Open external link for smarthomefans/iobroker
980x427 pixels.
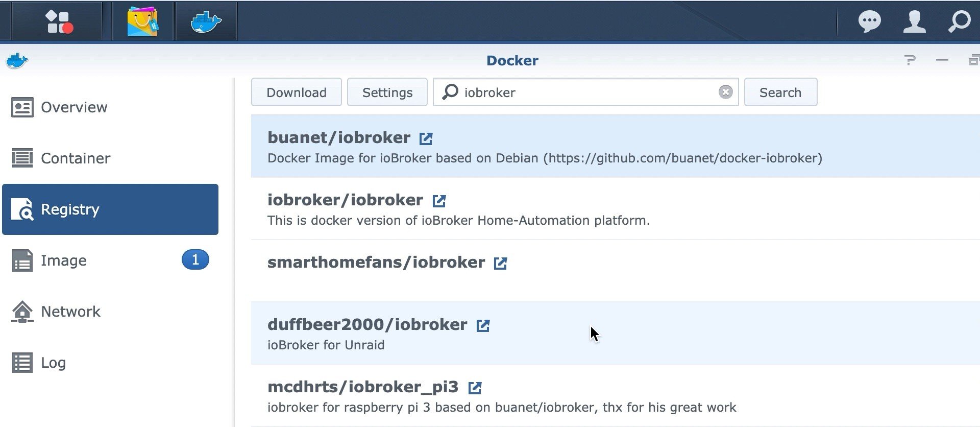click(x=500, y=263)
